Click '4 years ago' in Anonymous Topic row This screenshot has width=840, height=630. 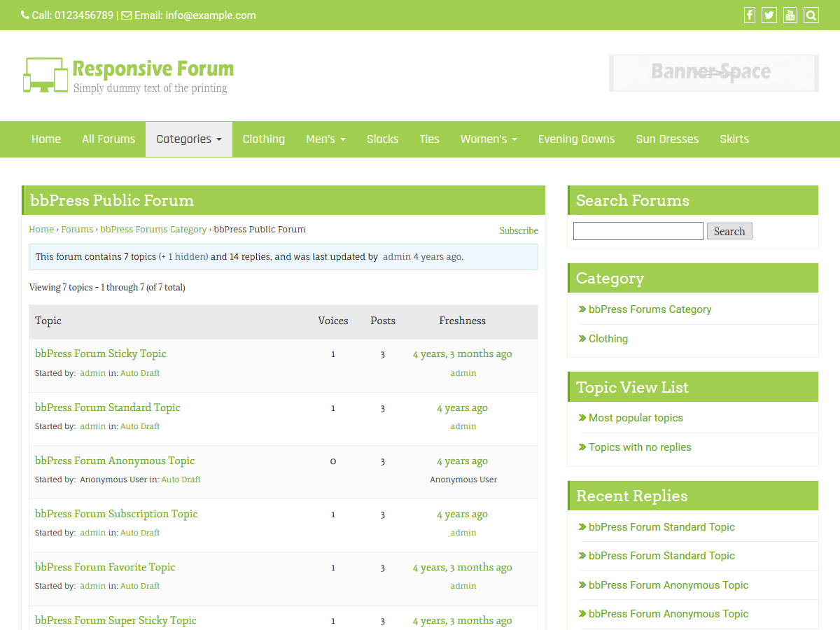coord(462,461)
